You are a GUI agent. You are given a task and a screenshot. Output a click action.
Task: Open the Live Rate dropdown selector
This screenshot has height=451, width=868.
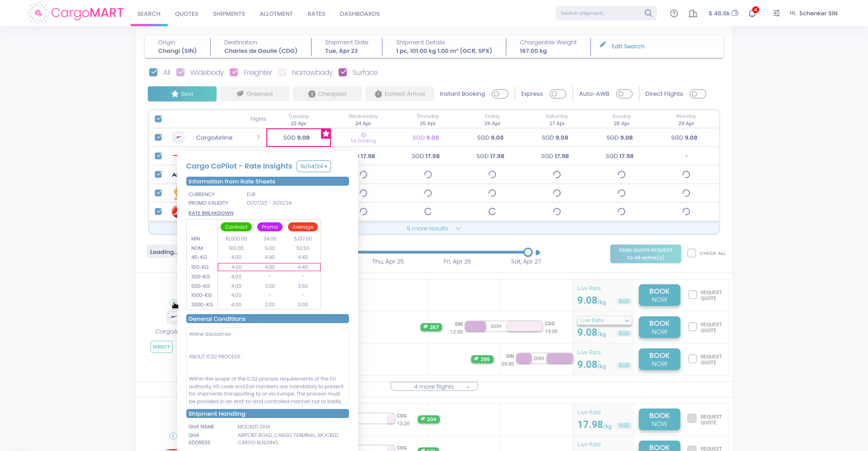604,320
